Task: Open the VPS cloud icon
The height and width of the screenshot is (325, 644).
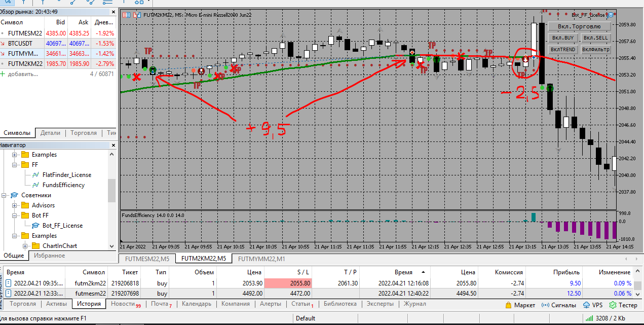Action: click(586, 305)
